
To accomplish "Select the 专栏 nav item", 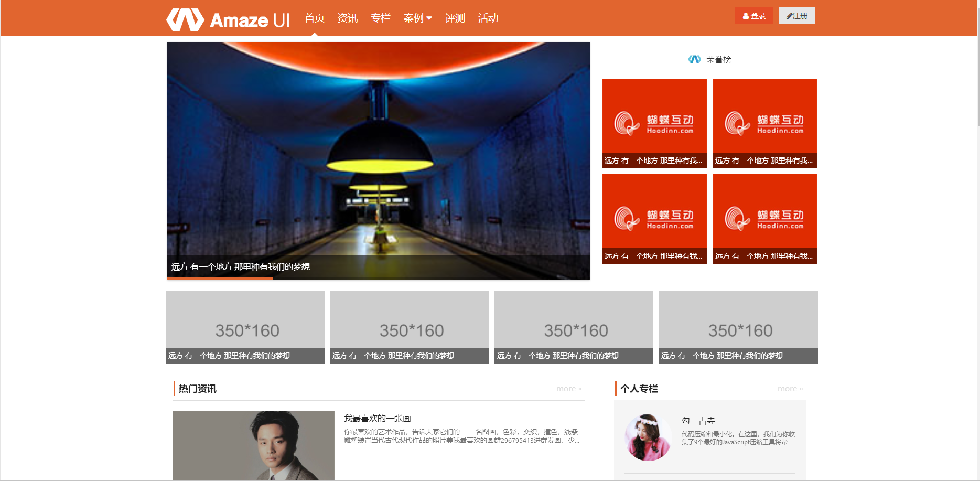I will [380, 18].
